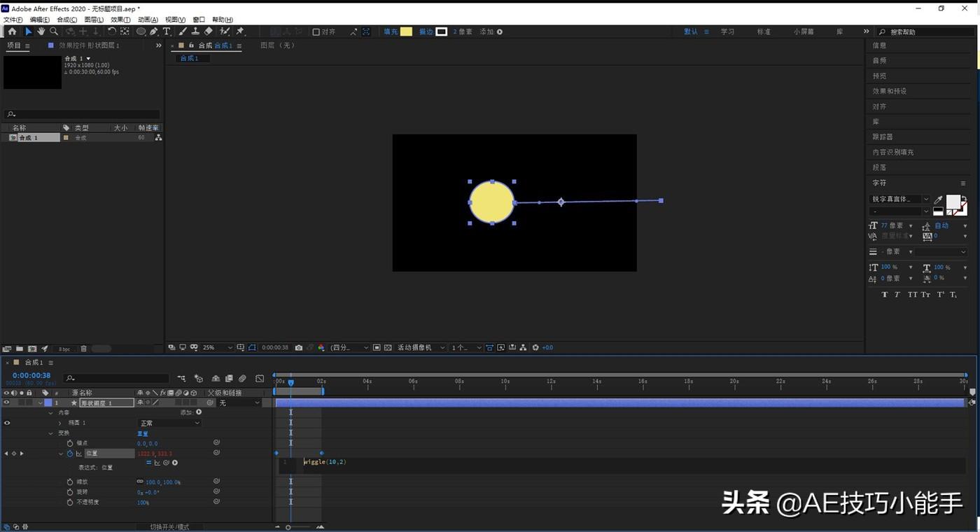
Task: Open the 效果(T) menu
Action: 121,20
